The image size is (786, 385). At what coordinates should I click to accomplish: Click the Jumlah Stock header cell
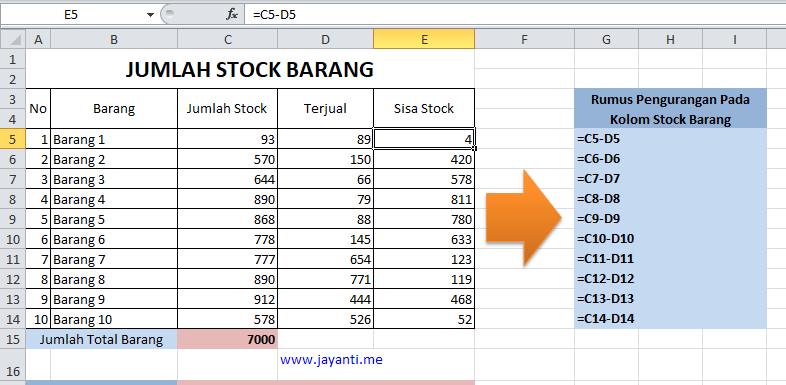point(228,109)
